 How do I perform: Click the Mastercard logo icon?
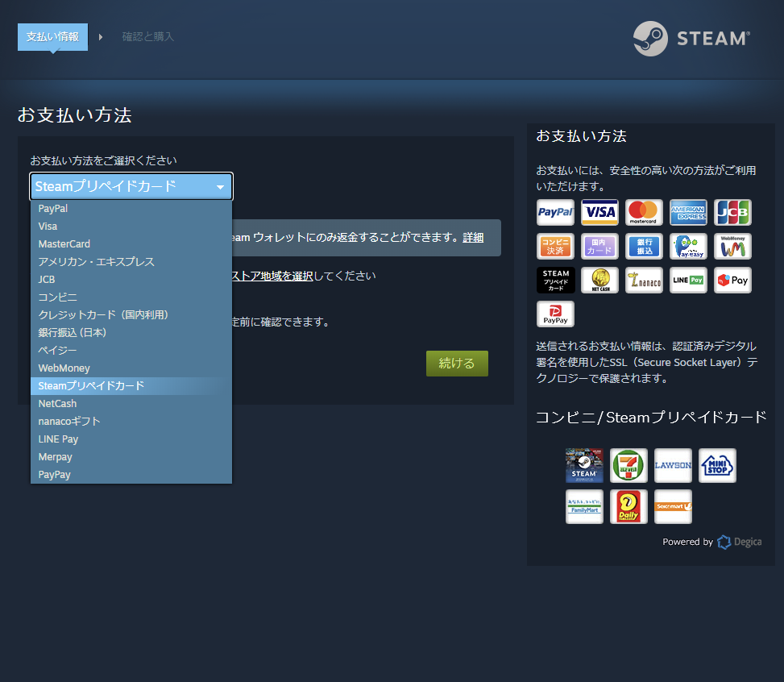click(644, 212)
